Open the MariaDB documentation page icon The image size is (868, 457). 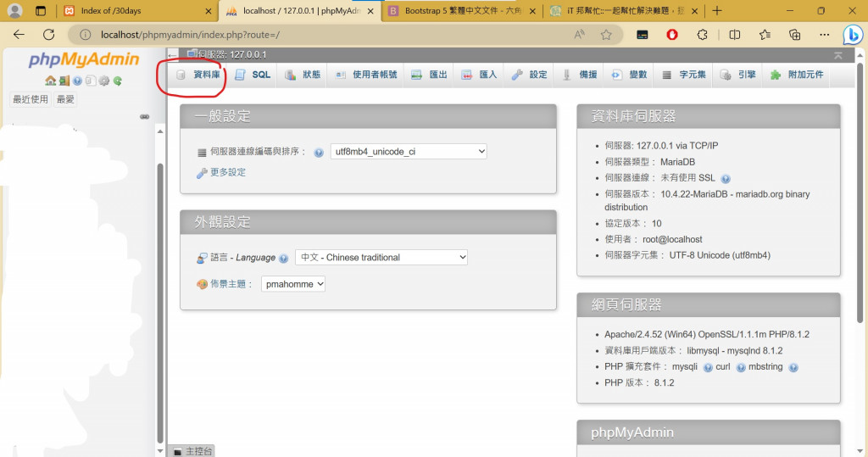pyautogui.click(x=91, y=81)
